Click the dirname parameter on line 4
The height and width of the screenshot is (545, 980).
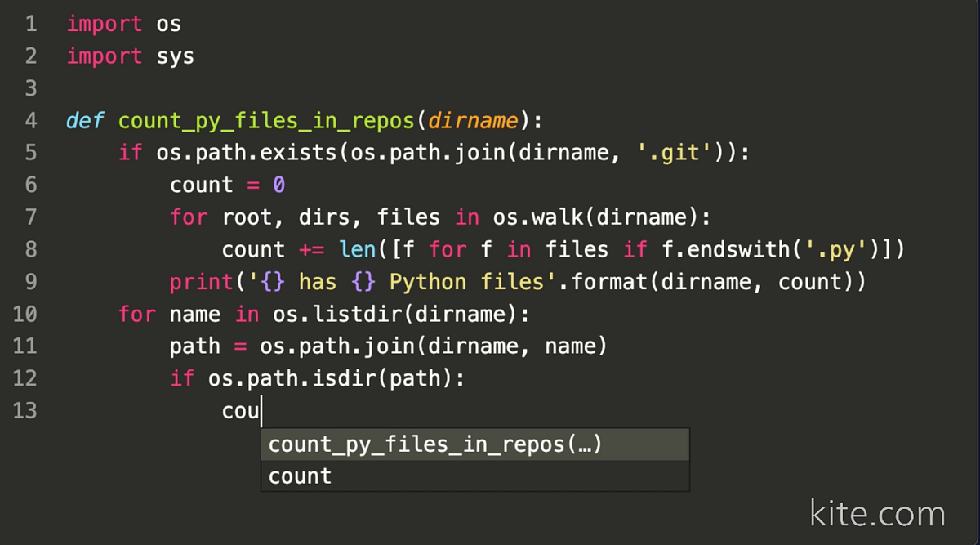472,120
